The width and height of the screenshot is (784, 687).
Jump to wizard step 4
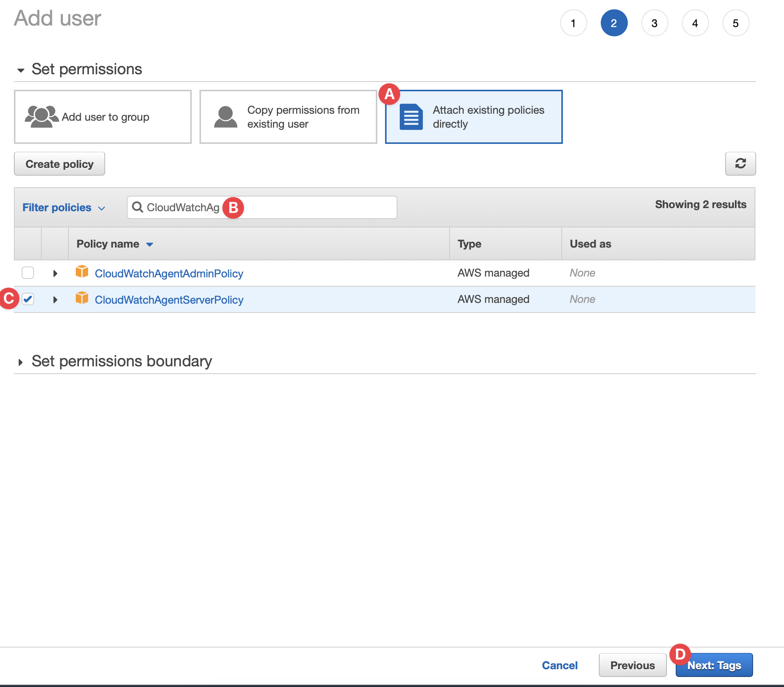[695, 23]
